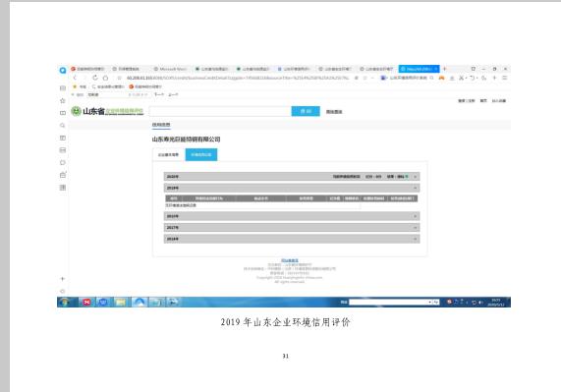Open the blue footer link below panel
The height and width of the screenshot is (392, 561).
pyautogui.click(x=290, y=260)
